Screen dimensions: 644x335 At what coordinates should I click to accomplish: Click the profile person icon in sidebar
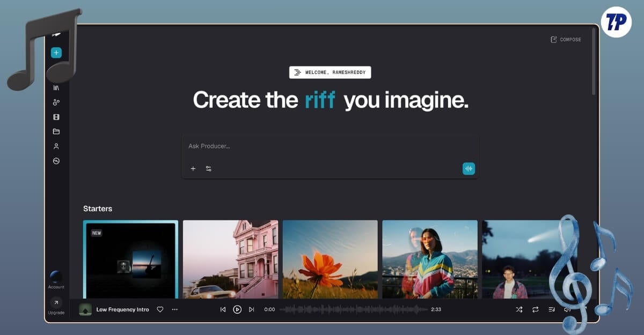click(56, 146)
